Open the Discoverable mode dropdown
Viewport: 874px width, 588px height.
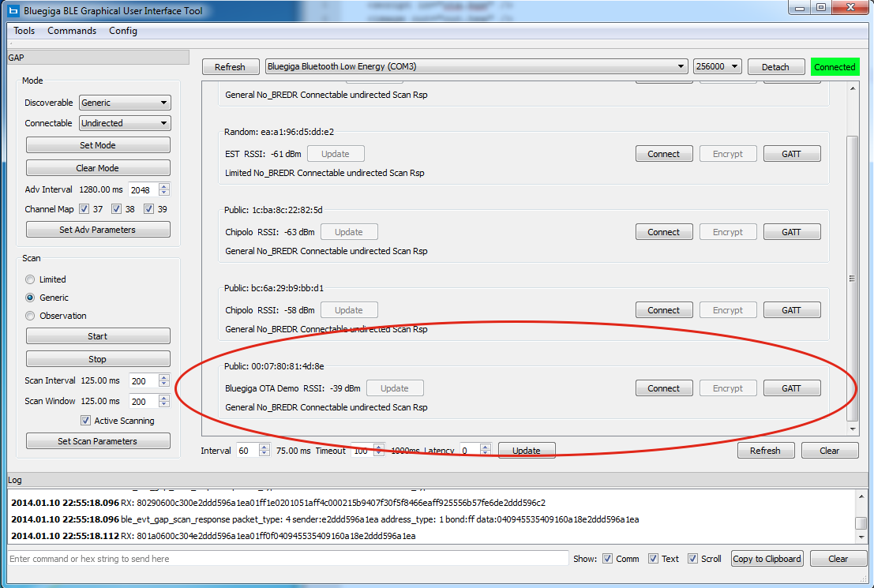pyautogui.click(x=125, y=103)
